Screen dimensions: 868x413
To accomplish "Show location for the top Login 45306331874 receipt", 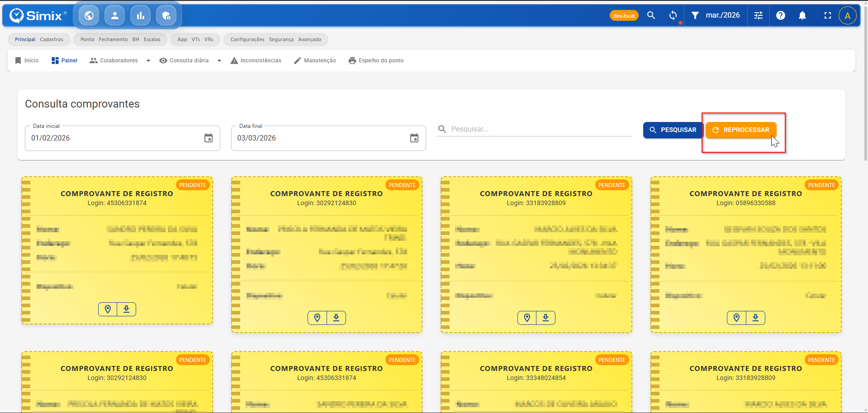I will click(x=108, y=309).
